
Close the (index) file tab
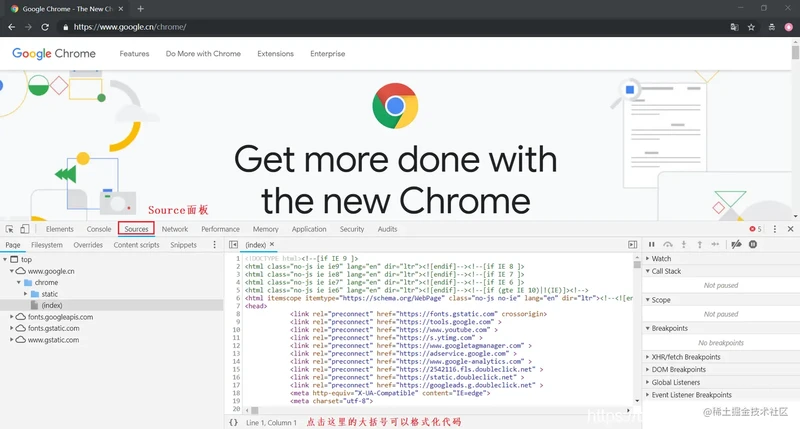pos(272,244)
